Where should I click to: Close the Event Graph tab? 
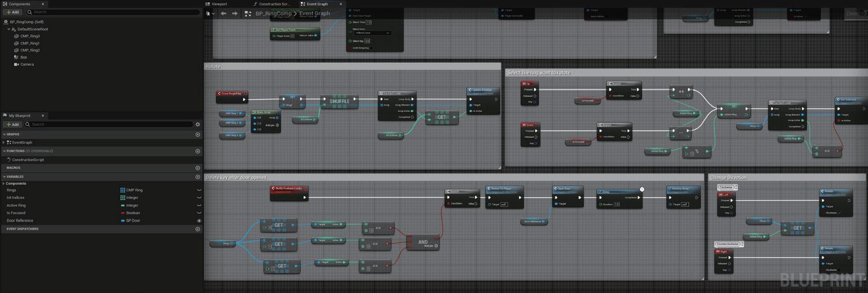(x=341, y=4)
